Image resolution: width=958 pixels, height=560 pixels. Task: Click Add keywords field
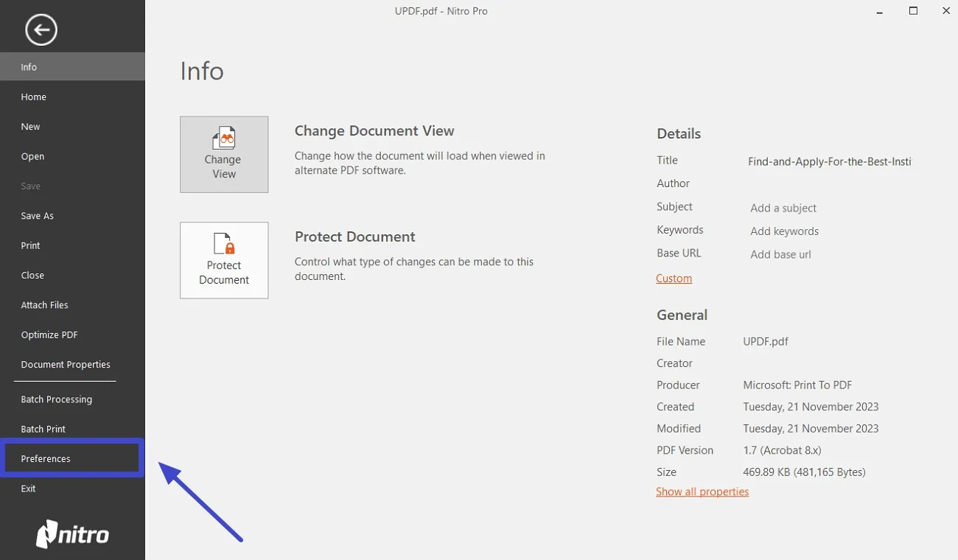[x=784, y=231]
